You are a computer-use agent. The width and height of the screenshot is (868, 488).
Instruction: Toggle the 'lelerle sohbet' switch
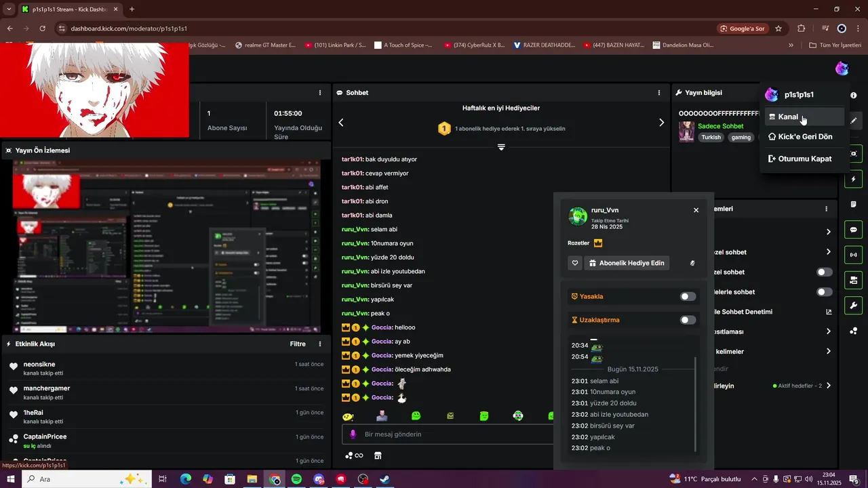click(825, 292)
